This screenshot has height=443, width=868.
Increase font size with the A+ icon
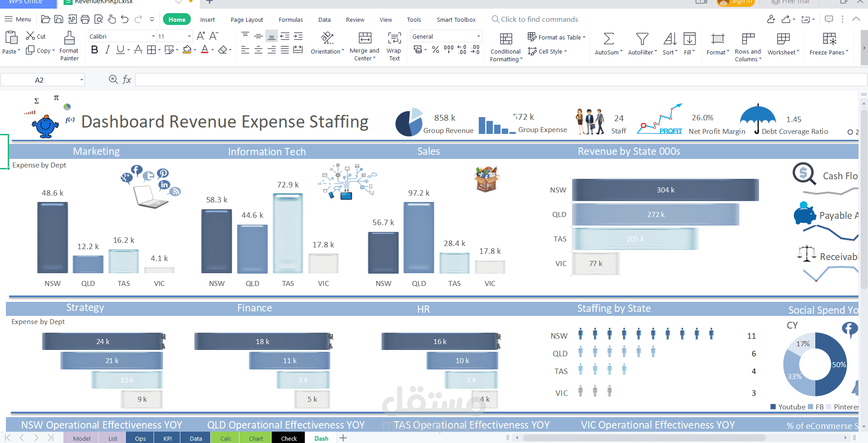[x=201, y=36]
